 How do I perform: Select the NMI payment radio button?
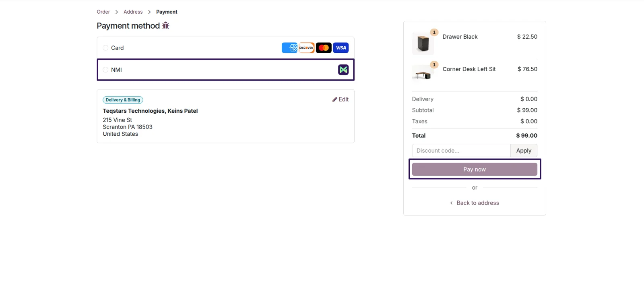[105, 70]
